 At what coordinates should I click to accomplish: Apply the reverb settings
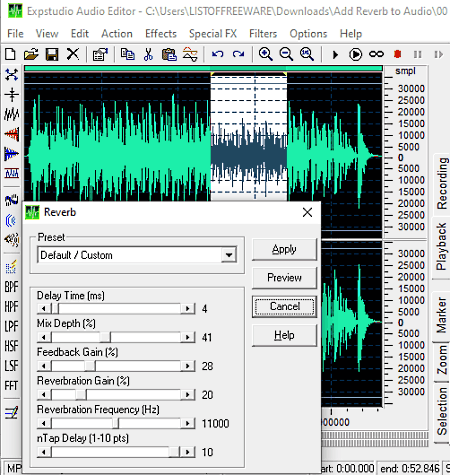click(x=284, y=249)
